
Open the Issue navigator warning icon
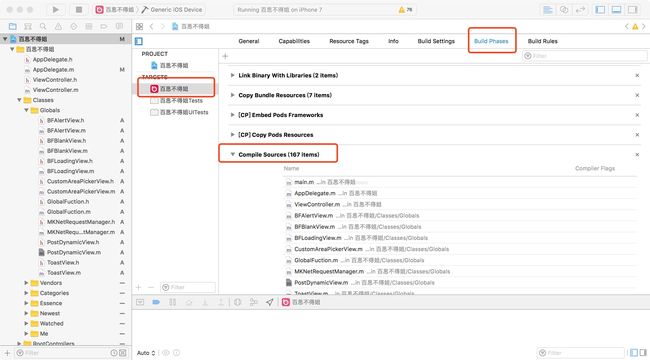[x=58, y=27]
